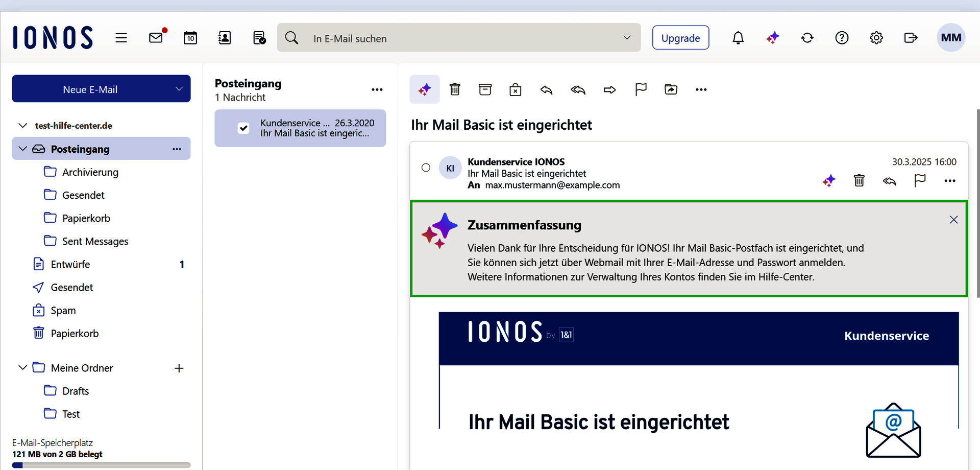The height and width of the screenshot is (470, 980).
Task: Open the address book icon
Action: click(x=225, y=38)
